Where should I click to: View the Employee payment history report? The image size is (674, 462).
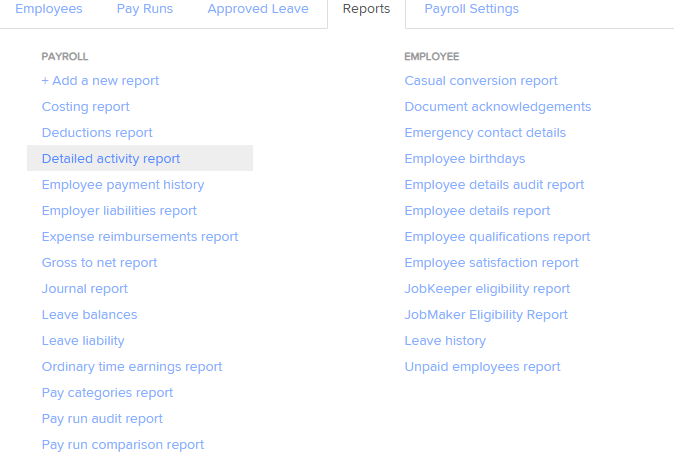123,185
